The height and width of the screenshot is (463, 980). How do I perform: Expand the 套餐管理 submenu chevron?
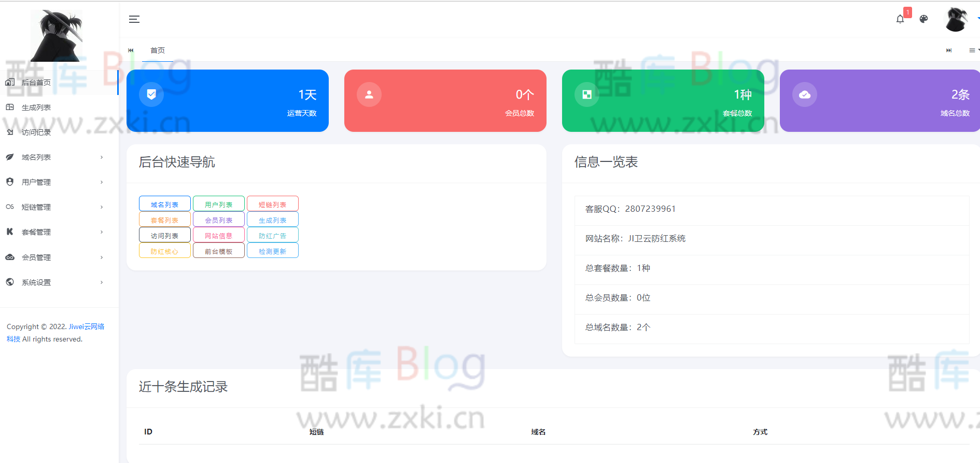(x=102, y=232)
